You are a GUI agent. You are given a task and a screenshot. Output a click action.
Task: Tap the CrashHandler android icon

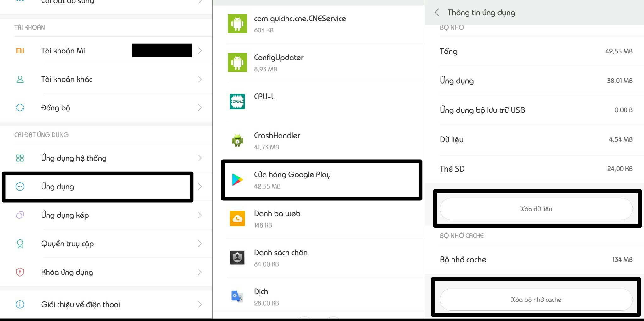pos(237,141)
